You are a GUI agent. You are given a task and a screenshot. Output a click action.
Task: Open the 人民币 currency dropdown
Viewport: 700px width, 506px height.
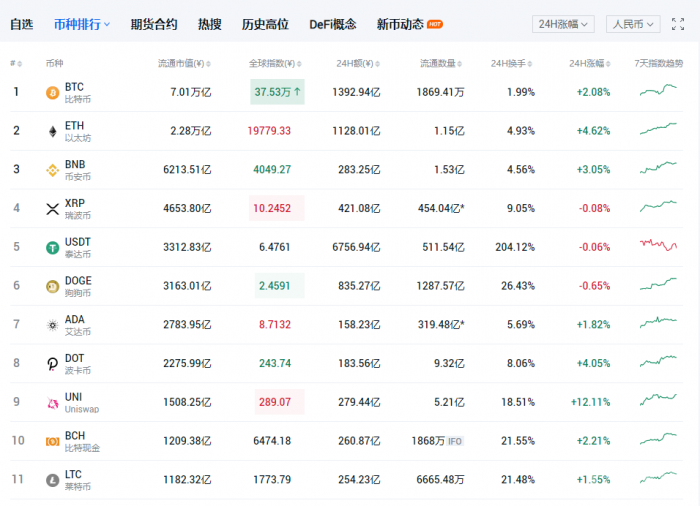point(633,24)
